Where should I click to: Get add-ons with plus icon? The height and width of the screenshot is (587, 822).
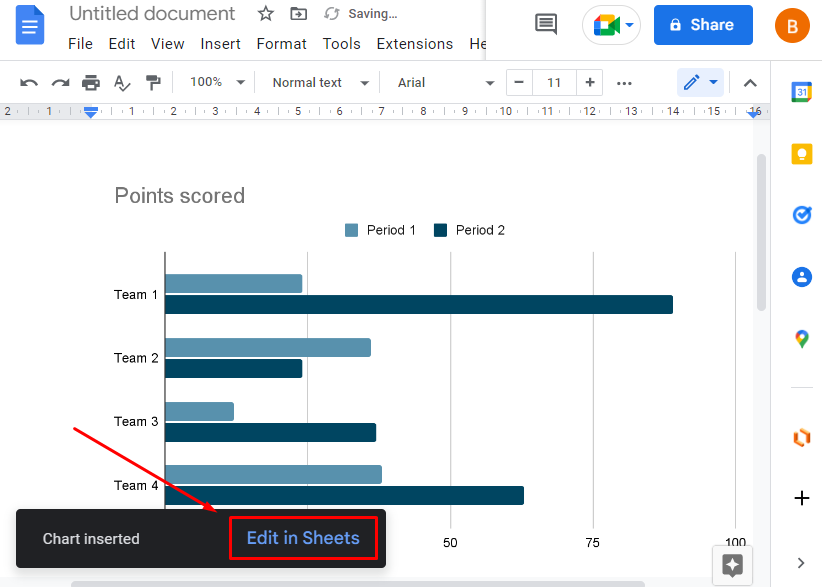[x=802, y=498]
